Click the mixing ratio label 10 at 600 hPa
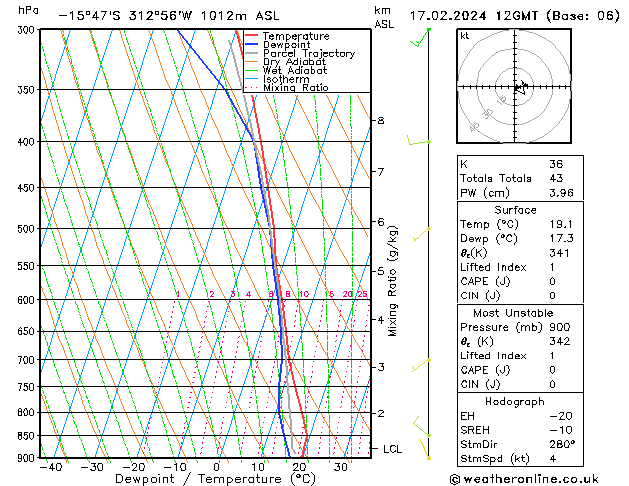Viewport: 629px width, 486px height. (x=304, y=294)
